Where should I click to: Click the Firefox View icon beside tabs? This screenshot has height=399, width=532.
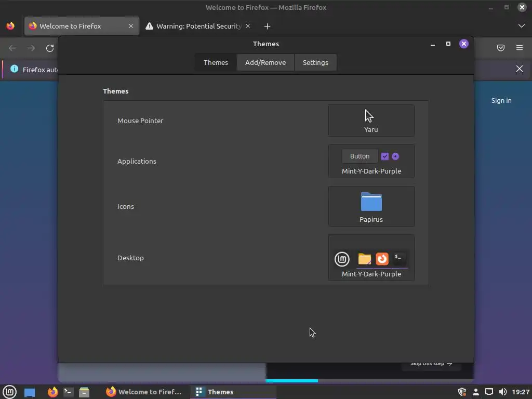(10, 26)
